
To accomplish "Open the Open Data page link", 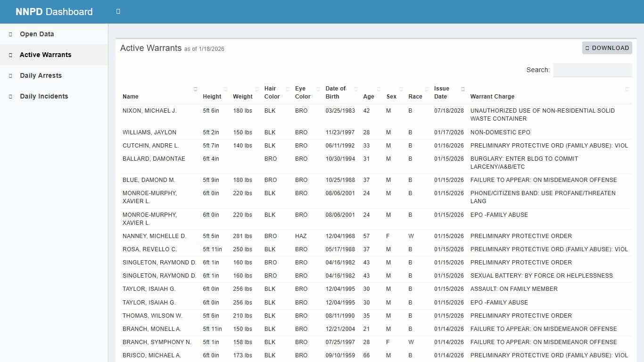I will pyautogui.click(x=36, y=34).
